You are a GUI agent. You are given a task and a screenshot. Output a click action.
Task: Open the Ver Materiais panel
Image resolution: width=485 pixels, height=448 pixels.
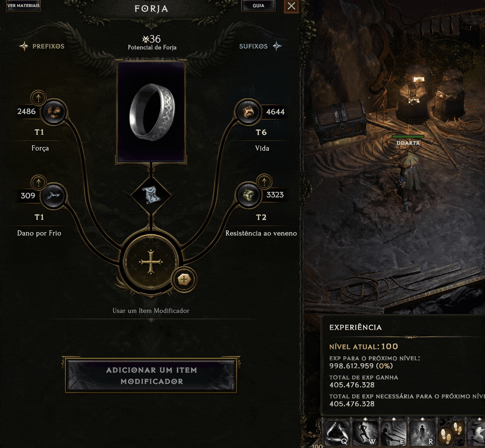coord(23,5)
